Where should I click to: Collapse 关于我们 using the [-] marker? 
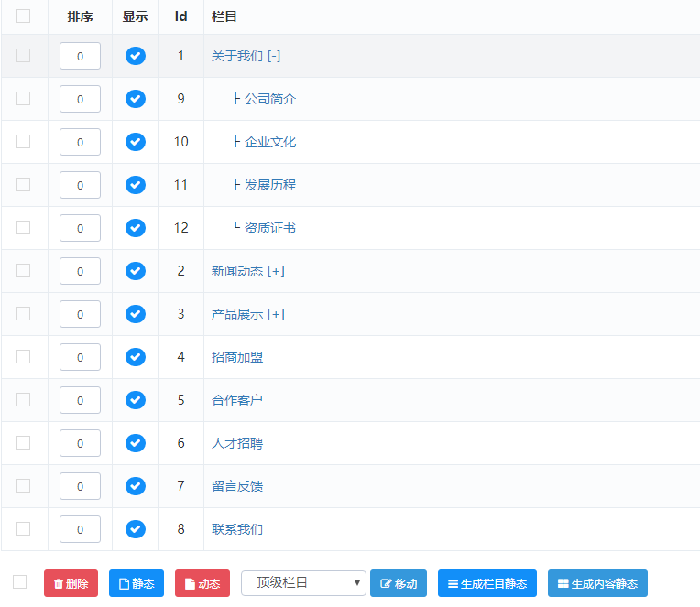(274, 56)
